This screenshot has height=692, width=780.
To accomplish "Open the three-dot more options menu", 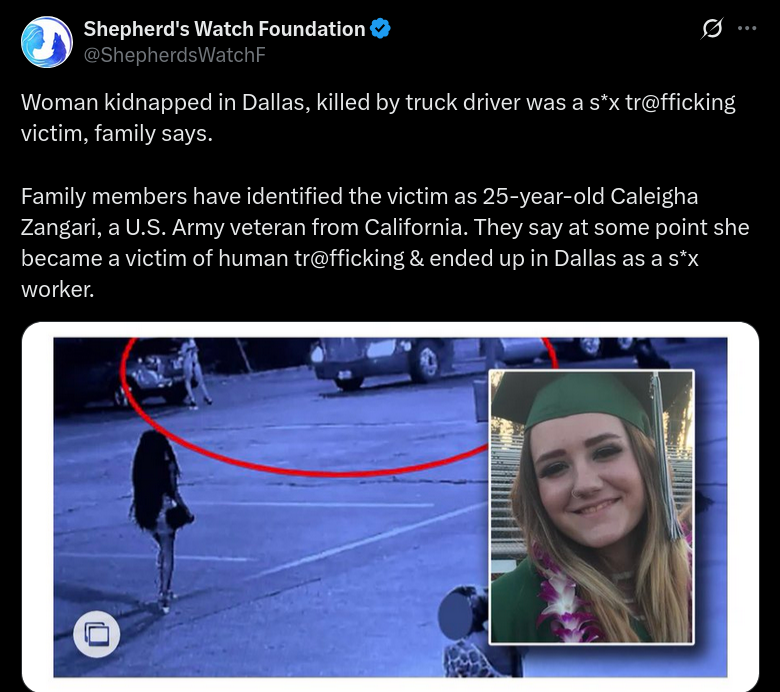I will (x=747, y=29).
